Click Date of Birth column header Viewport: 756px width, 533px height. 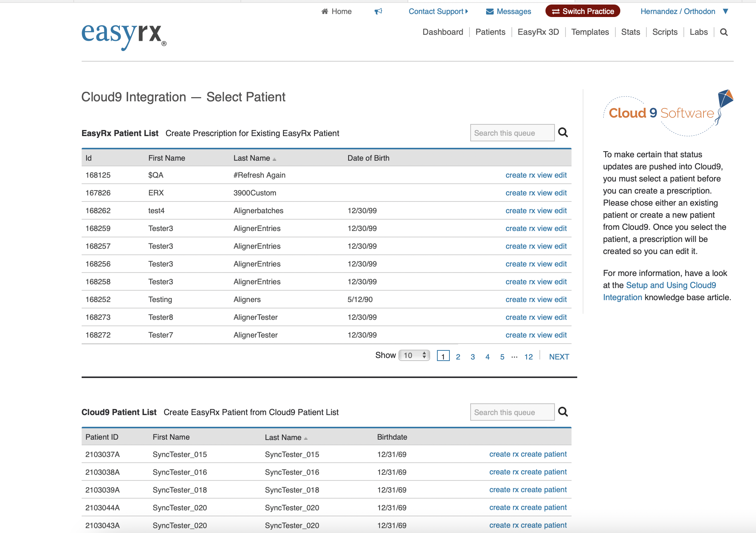click(369, 158)
